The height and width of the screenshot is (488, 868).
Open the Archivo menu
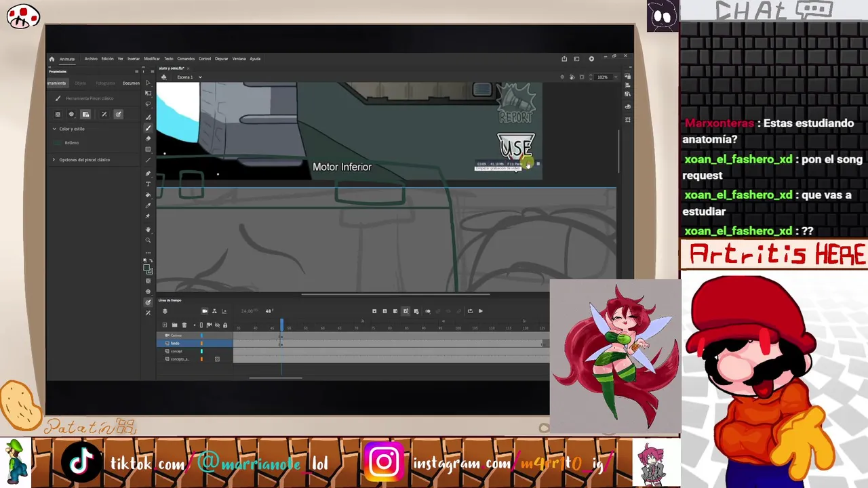click(x=91, y=59)
